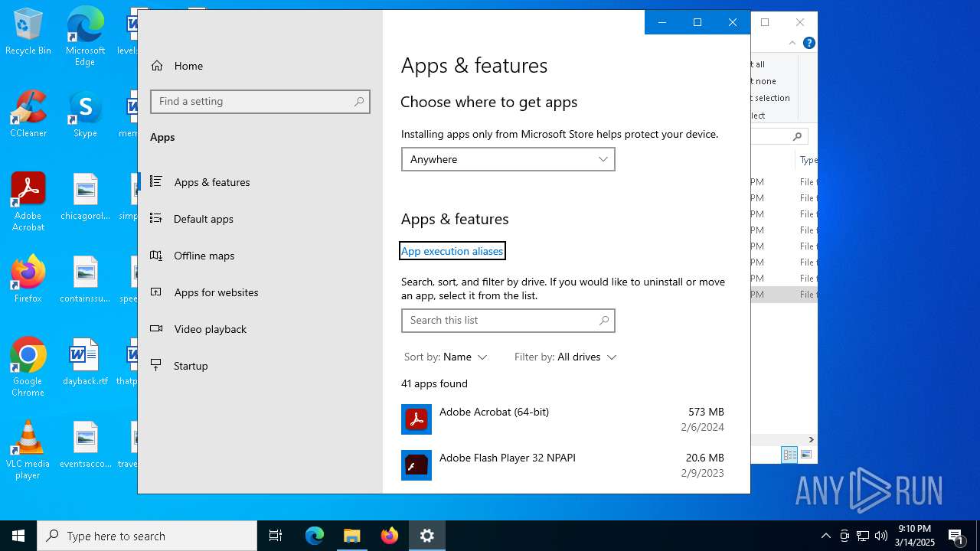980x551 pixels.
Task: Select Adobe Flash Player 32 NPAPI icon
Action: [x=416, y=465]
